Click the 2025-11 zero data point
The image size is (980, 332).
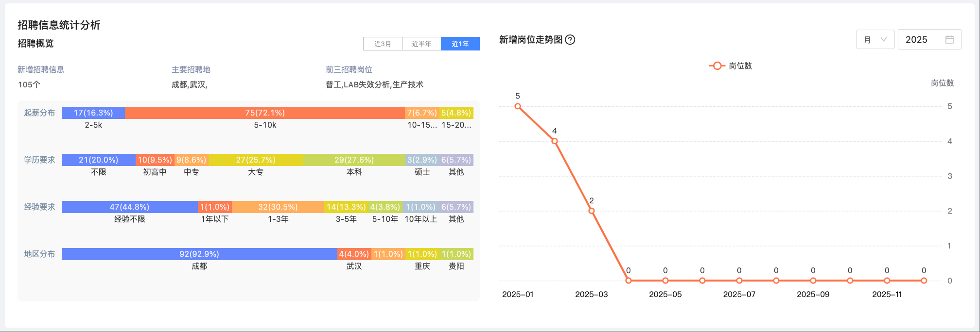coord(887,281)
